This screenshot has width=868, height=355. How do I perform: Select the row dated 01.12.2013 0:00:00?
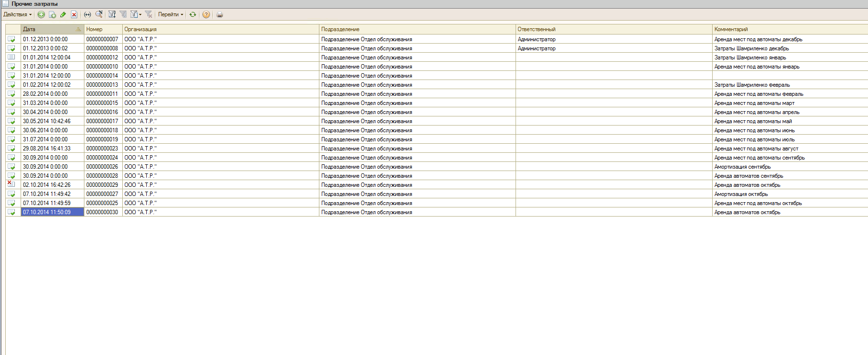coord(46,39)
